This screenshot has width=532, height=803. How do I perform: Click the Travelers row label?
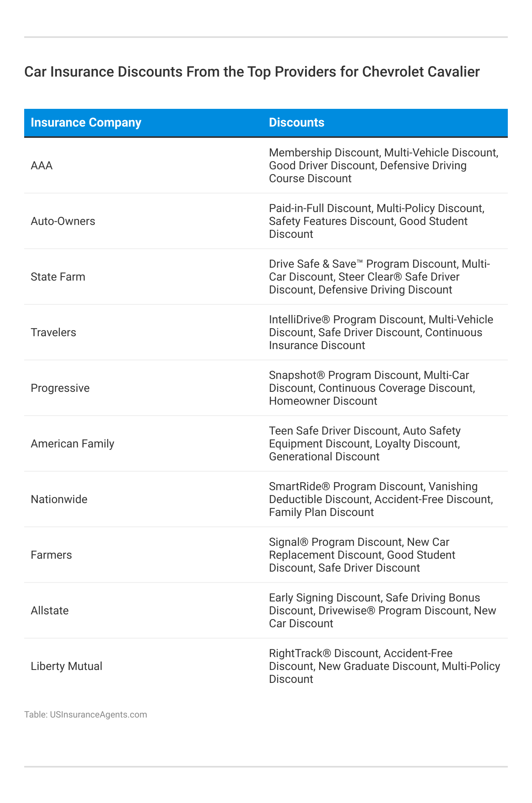(x=54, y=333)
